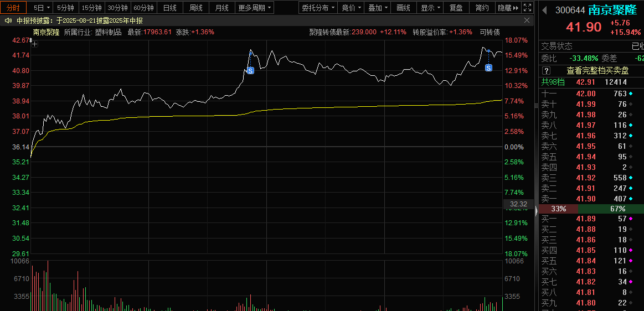Click the speaker announcement icon
The height and width of the screenshot is (311, 644).
pos(8,20)
